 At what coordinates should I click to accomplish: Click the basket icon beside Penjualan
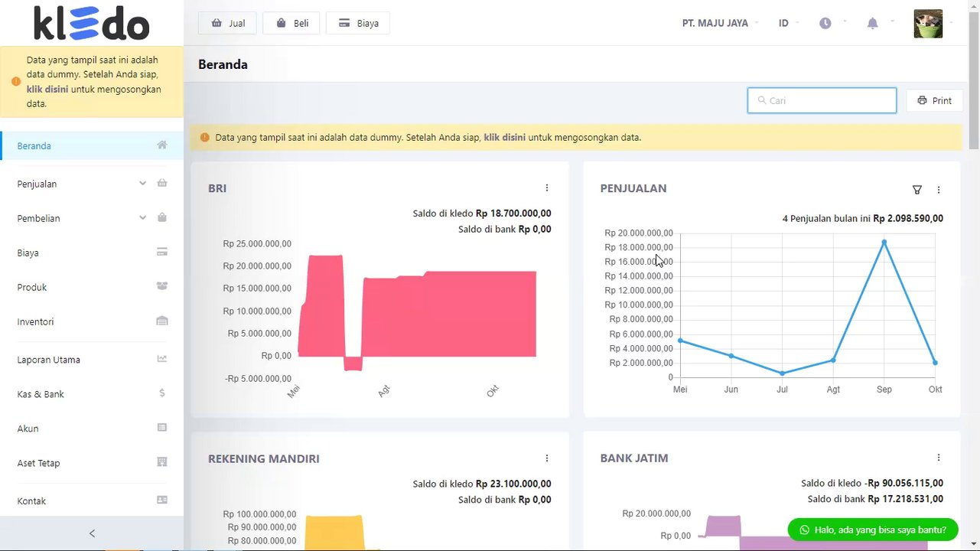point(162,183)
